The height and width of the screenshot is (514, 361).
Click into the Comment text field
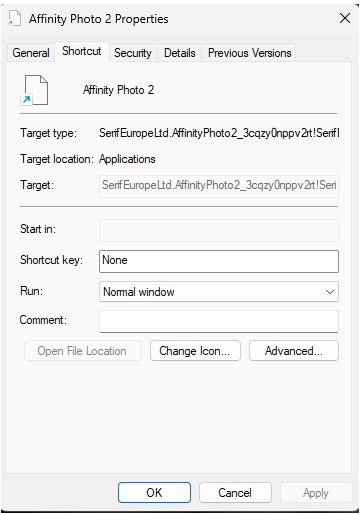point(219,321)
